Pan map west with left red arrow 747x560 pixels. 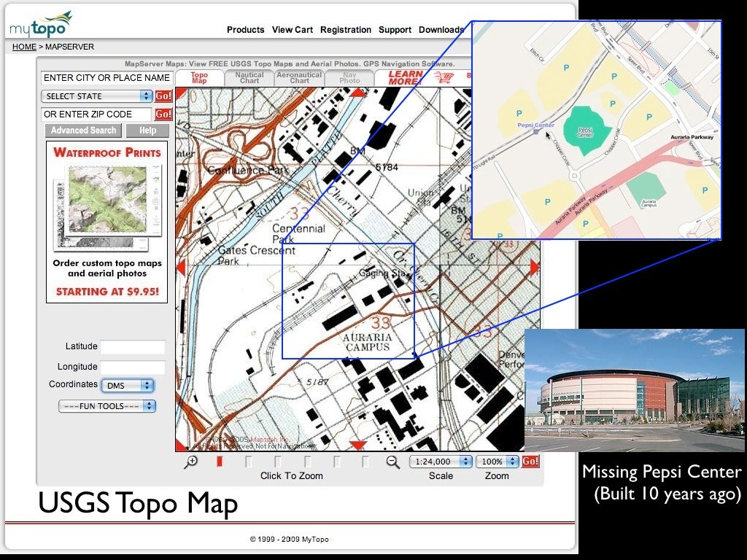point(181,267)
